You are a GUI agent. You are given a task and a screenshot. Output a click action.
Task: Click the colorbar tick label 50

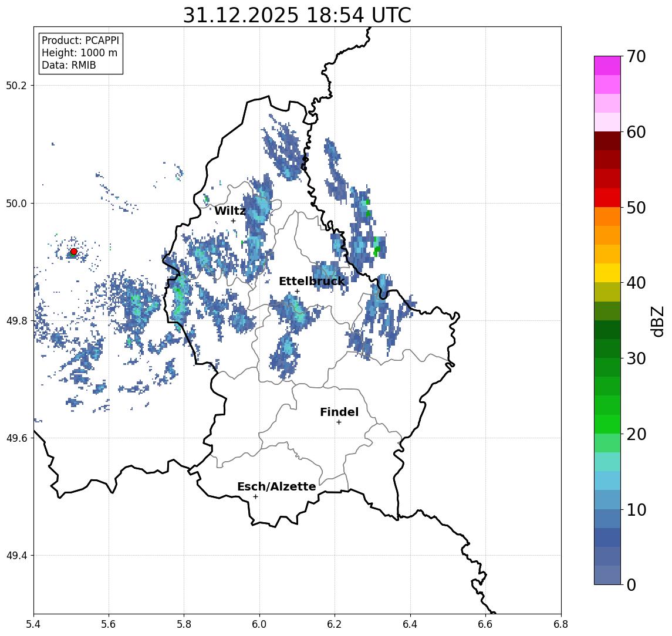coord(636,208)
